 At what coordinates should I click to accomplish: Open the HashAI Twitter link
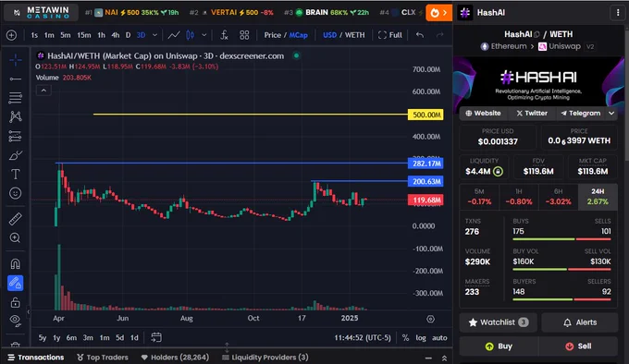click(532, 114)
